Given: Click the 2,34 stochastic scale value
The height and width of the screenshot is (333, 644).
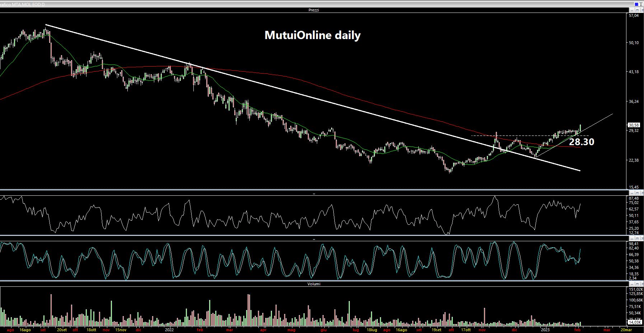Looking at the screenshot, I should click(633, 278).
